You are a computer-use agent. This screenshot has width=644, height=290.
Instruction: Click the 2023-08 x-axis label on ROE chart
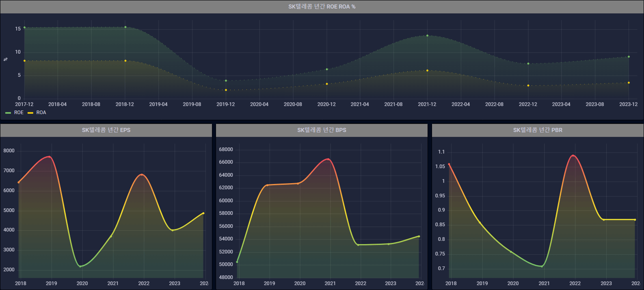pos(595,105)
